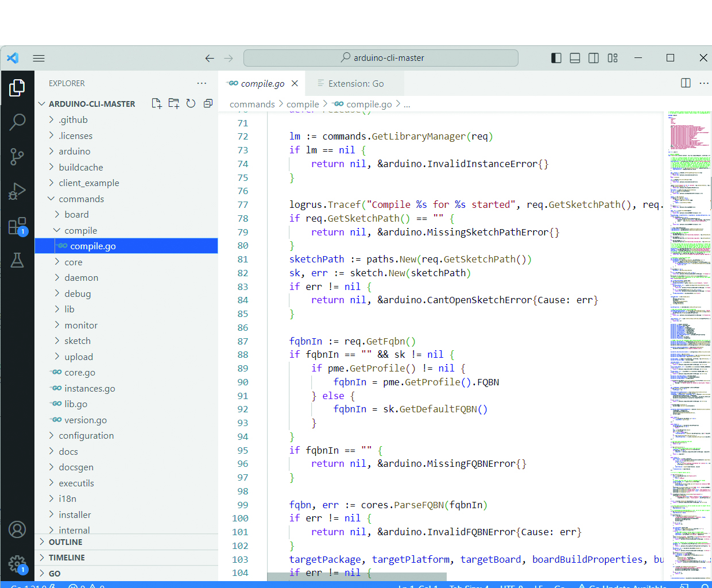Open the Extensions view
This screenshot has height=588, width=712.
coord(17,226)
